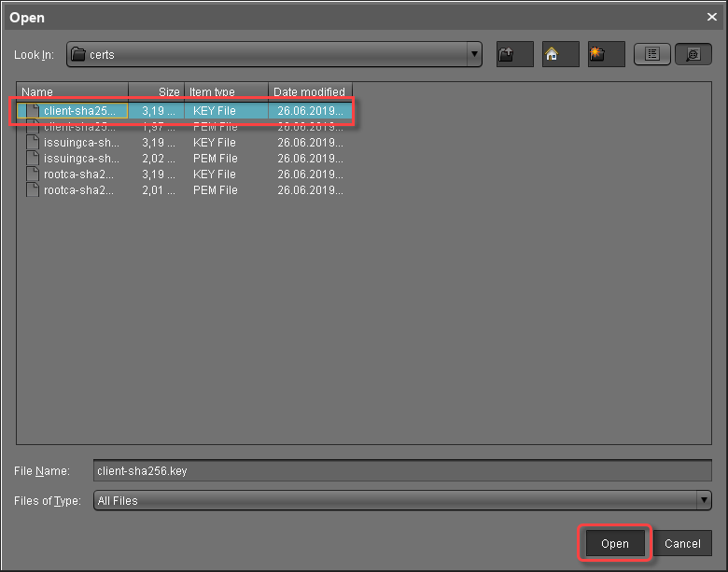Jump to the Home directory
The height and width of the screenshot is (572, 728).
click(x=561, y=54)
